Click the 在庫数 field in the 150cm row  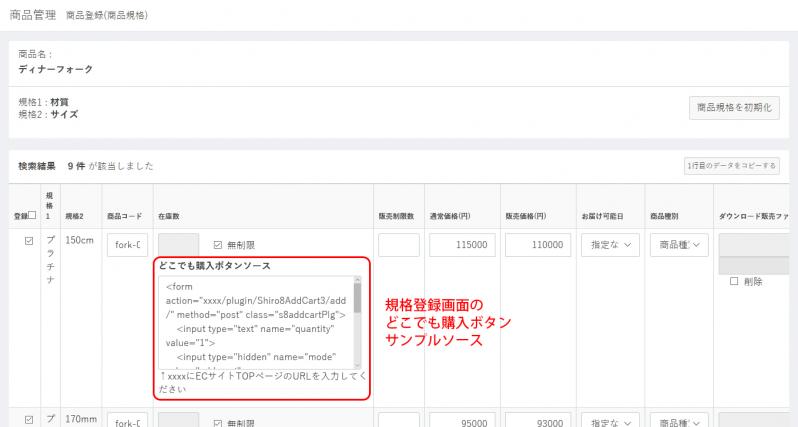click(179, 245)
